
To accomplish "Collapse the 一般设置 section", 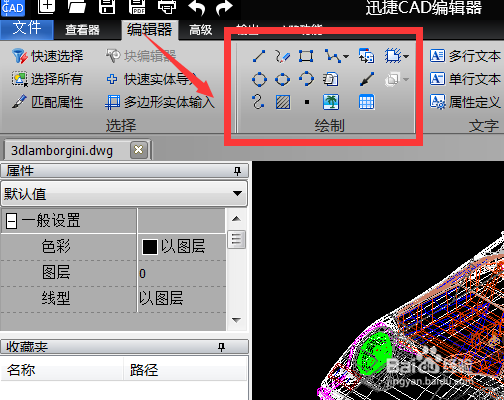I will tap(12, 221).
